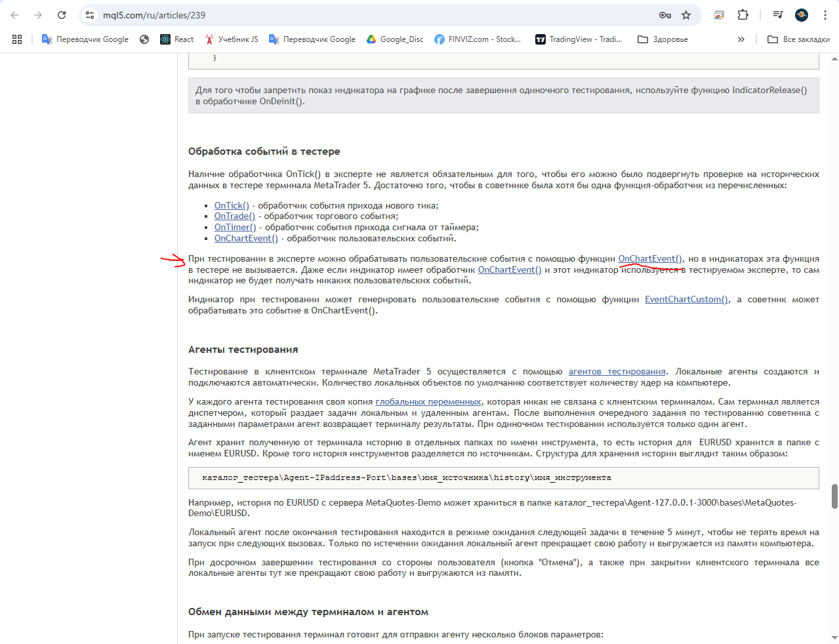Click the Обработка событий в тестере heading

coord(264,151)
